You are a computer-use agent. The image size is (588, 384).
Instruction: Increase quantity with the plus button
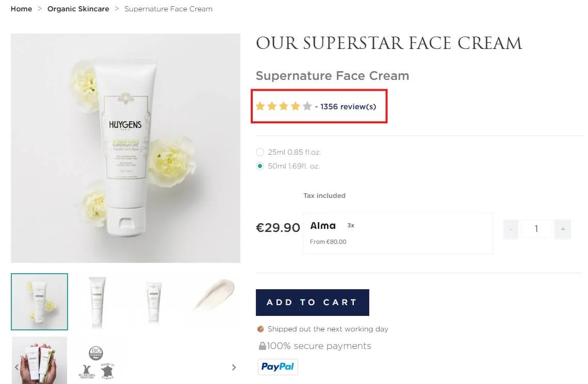[563, 229]
